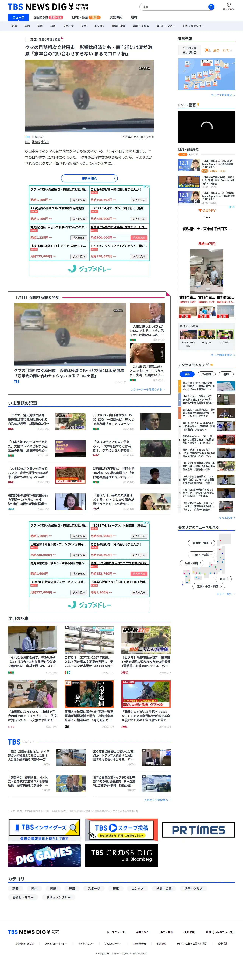Image resolution: width=243 pixels, height=980 pixels.
Task: Click the 社会部 tag link
Action: 36,142
